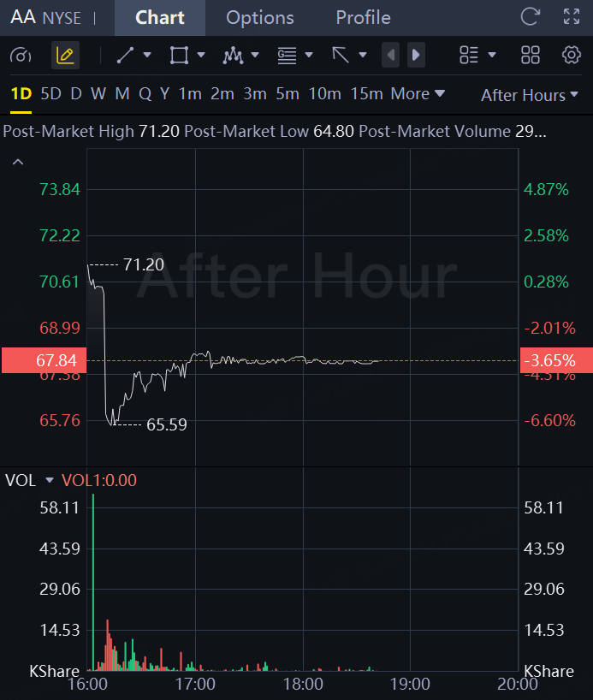Image resolution: width=593 pixels, height=700 pixels.
Task: Step forward with the right arrow button
Action: 416,55
